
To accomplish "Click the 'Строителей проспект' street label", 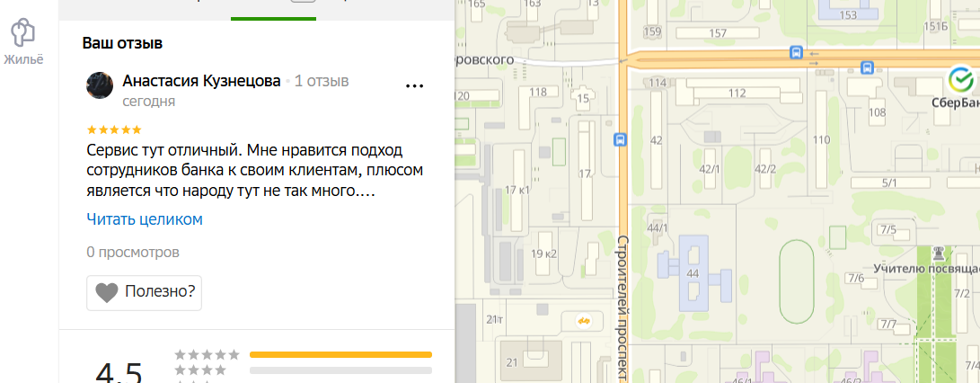I will (622, 308).
